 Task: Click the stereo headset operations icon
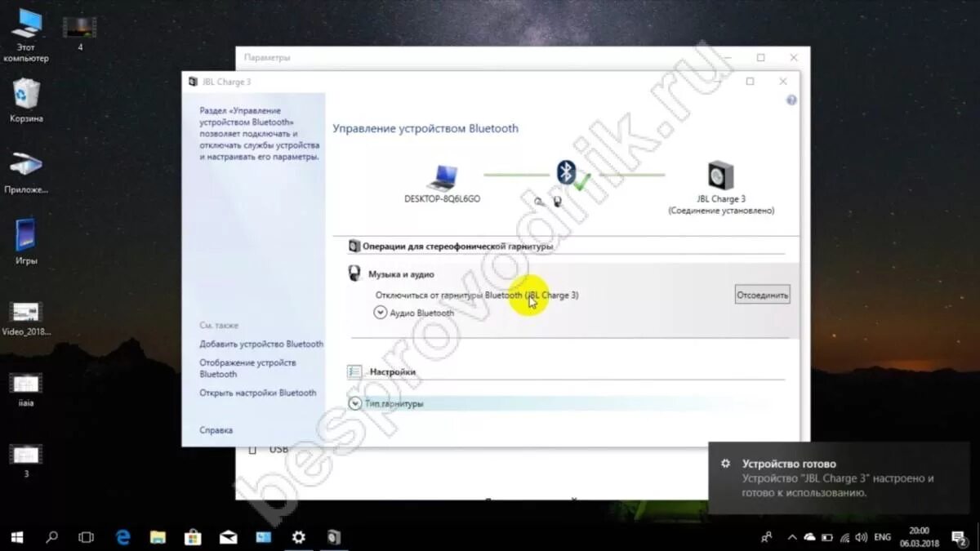coord(354,246)
